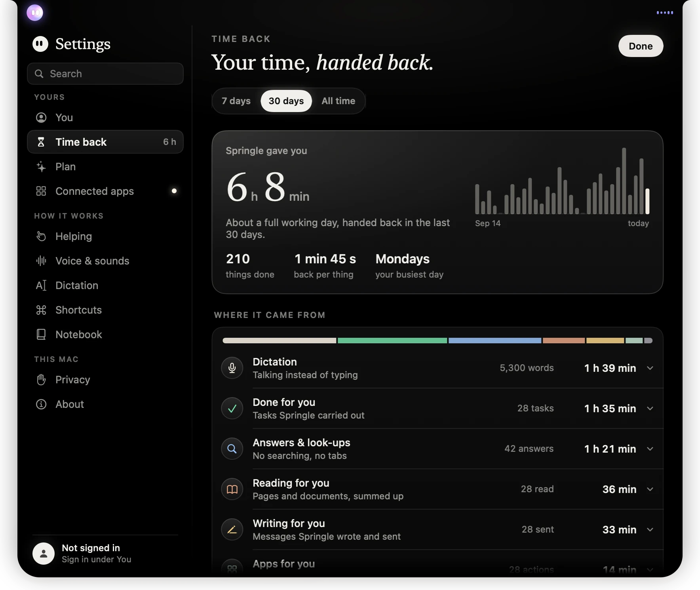Click Sign in under You link
Screen dimensions: 700x590
96,560
